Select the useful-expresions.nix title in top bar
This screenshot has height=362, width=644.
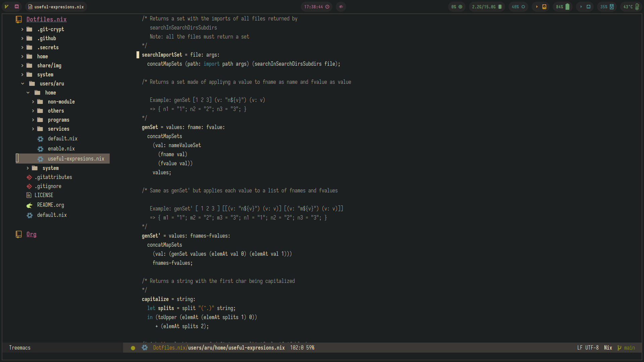click(x=59, y=7)
